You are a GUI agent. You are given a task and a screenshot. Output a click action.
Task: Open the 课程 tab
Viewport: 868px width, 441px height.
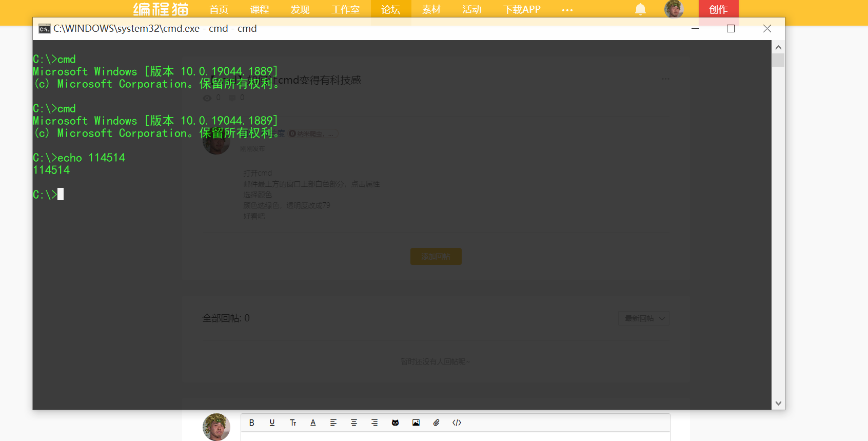pos(260,10)
